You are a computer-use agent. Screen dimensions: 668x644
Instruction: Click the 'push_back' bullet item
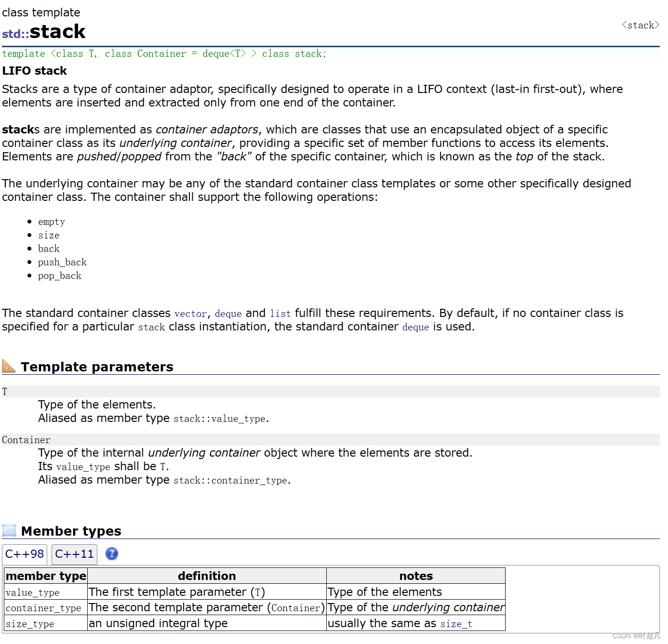pyautogui.click(x=62, y=263)
